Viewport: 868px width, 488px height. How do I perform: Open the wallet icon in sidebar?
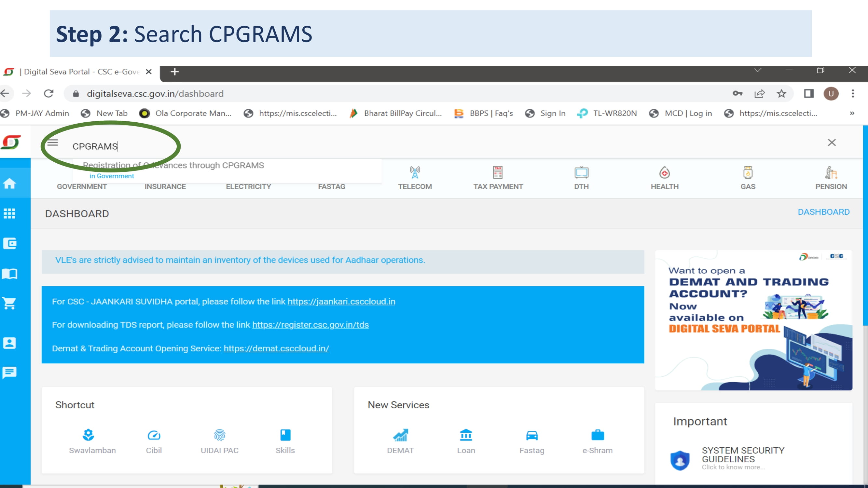pos(9,243)
